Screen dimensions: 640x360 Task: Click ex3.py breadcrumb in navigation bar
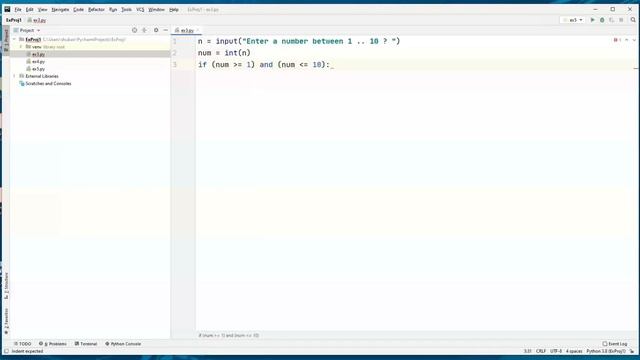coord(37,20)
